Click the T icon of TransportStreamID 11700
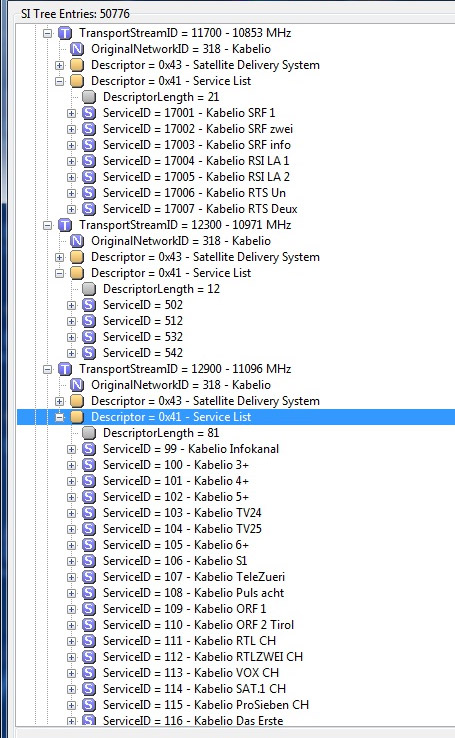 click(65, 33)
